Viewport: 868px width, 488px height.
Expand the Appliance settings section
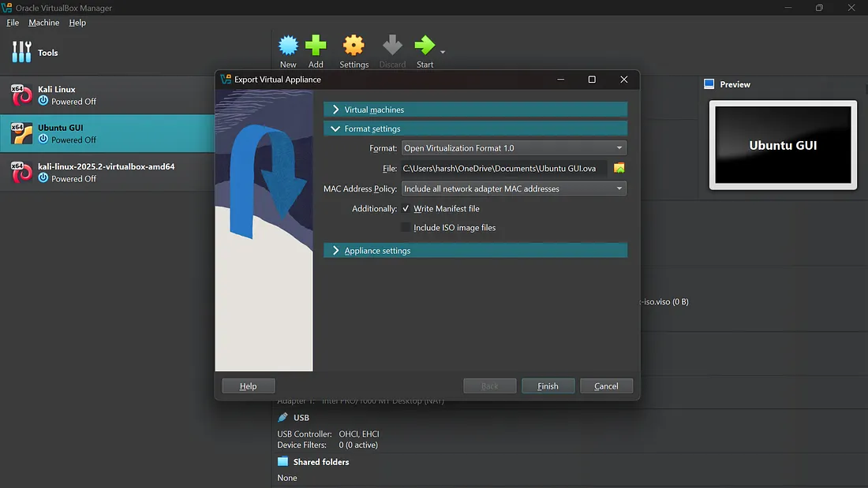point(474,250)
